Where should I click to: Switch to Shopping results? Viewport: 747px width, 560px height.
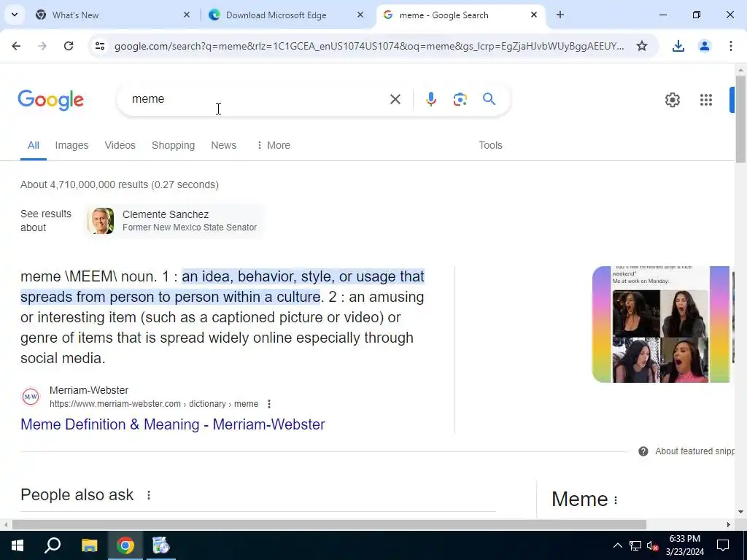(x=173, y=145)
